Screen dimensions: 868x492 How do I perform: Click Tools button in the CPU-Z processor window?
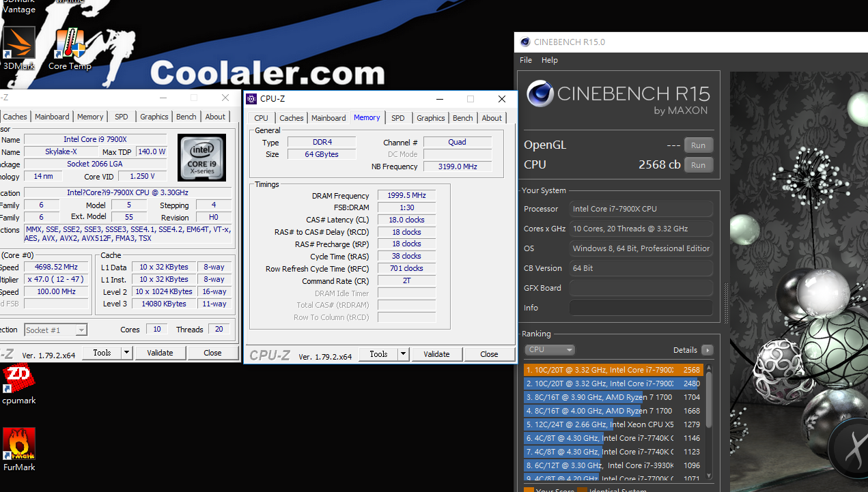pos(102,353)
